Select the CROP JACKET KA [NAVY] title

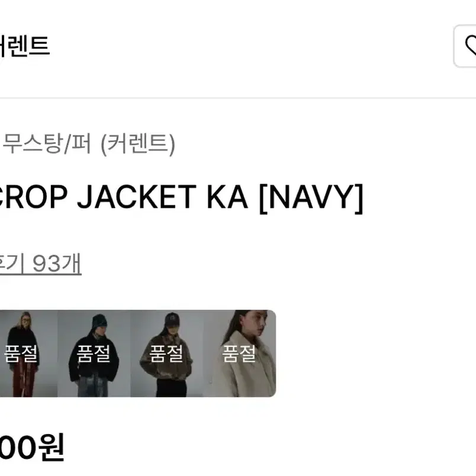(x=181, y=198)
